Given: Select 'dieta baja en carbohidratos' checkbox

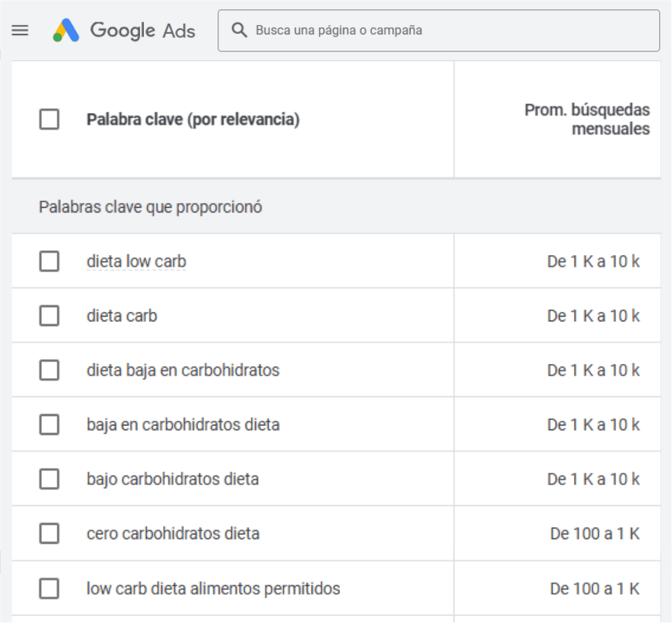Looking at the screenshot, I should click(49, 371).
